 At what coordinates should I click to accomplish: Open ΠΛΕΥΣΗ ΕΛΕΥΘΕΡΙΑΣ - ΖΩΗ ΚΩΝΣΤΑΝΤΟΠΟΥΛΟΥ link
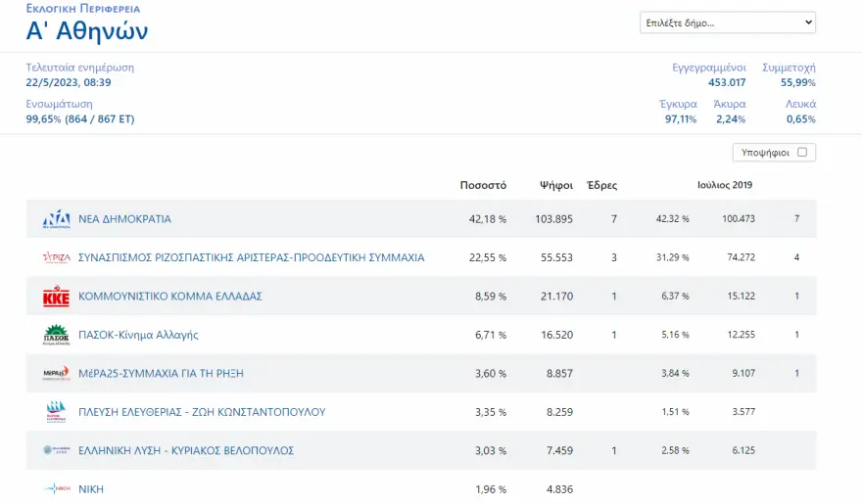pos(201,412)
